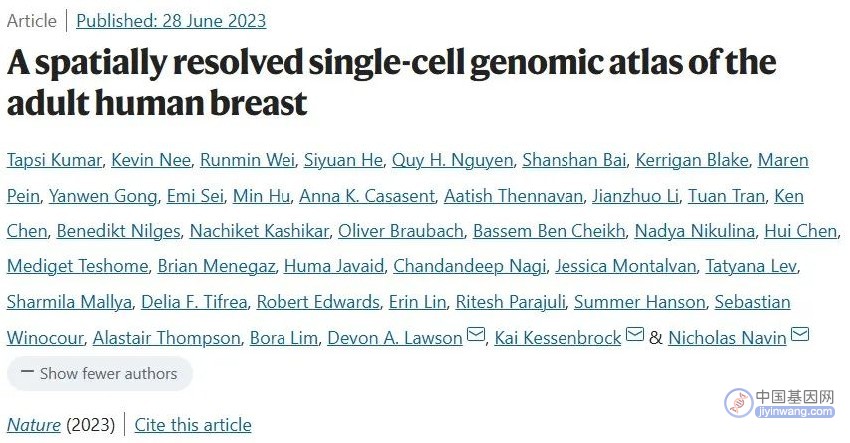Image resolution: width=850 pixels, height=443 pixels.
Task: Open author Tapsi Kumar's profile
Action: tap(54, 160)
